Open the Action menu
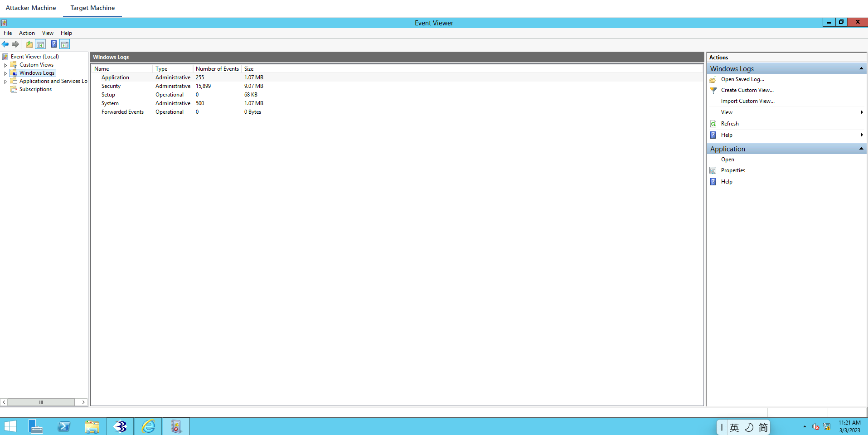Viewport: 868px width, 435px height. 27,33
